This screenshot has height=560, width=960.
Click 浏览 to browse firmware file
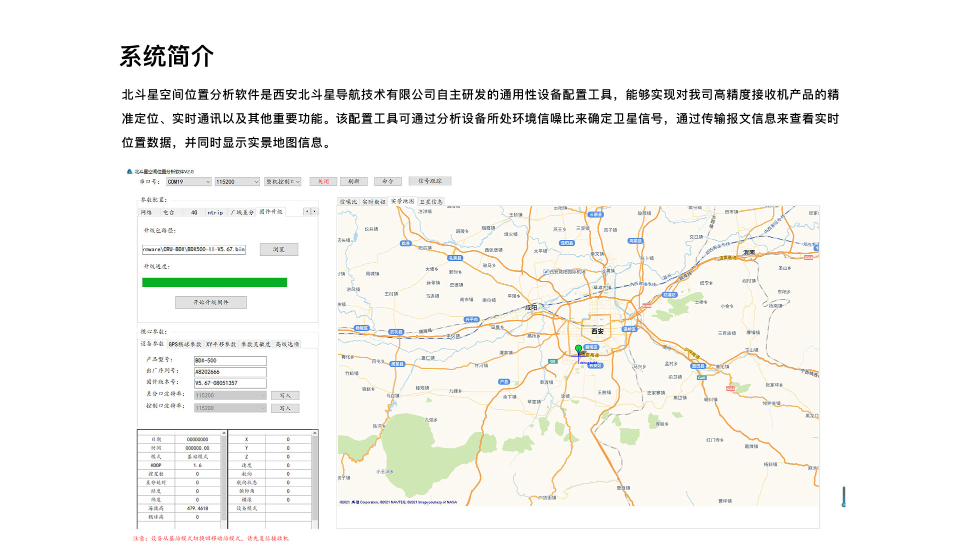coord(278,249)
